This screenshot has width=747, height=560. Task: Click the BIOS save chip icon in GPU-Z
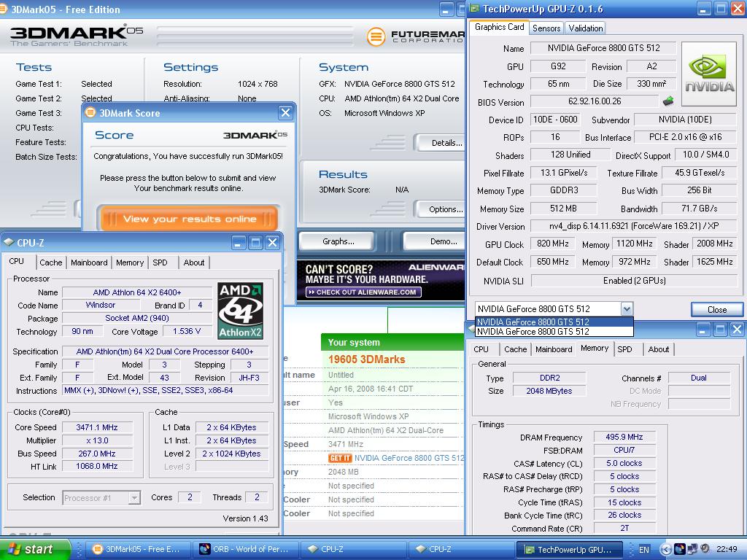click(x=668, y=101)
